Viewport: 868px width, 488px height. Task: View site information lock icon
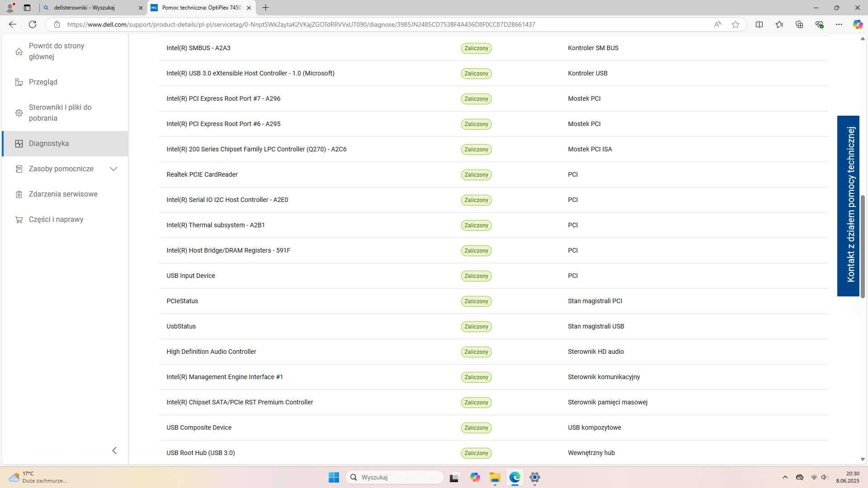point(57,24)
